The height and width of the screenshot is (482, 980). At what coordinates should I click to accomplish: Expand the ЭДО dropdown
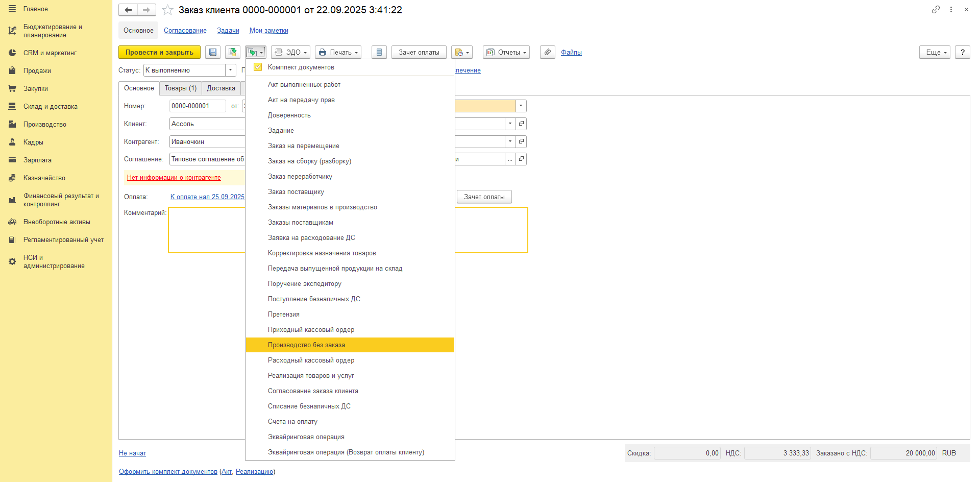click(x=291, y=52)
